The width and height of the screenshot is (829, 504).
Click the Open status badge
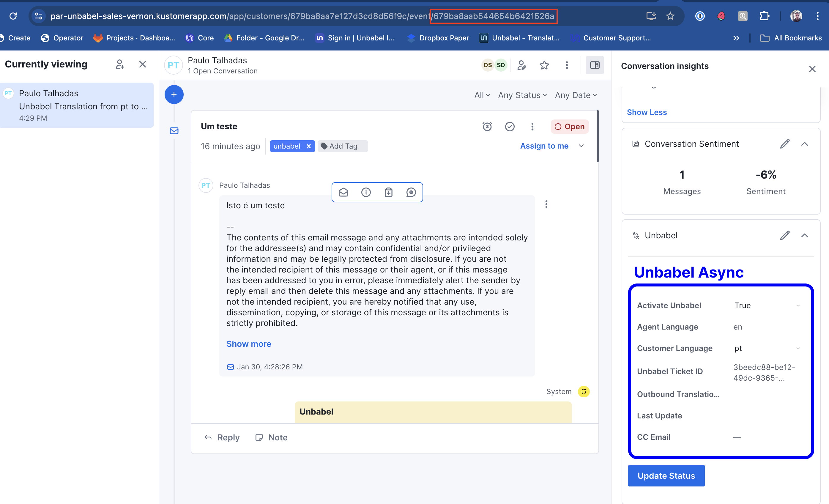570,127
